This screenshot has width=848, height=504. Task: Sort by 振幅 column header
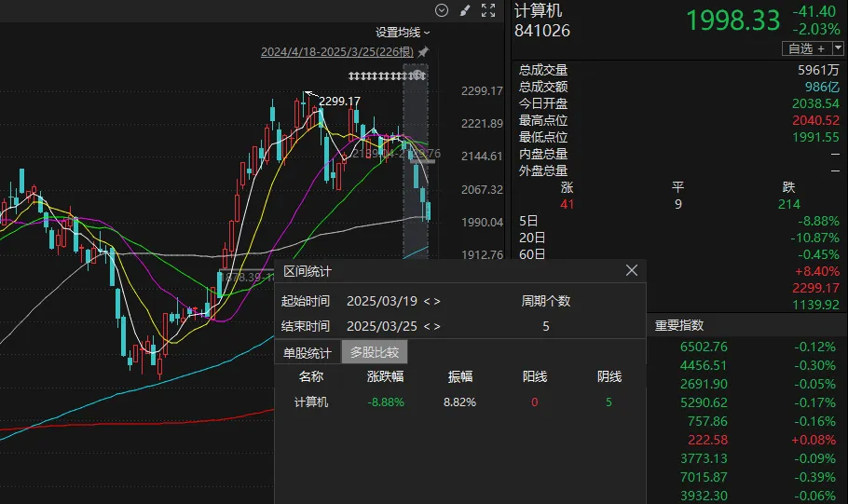[x=460, y=377]
